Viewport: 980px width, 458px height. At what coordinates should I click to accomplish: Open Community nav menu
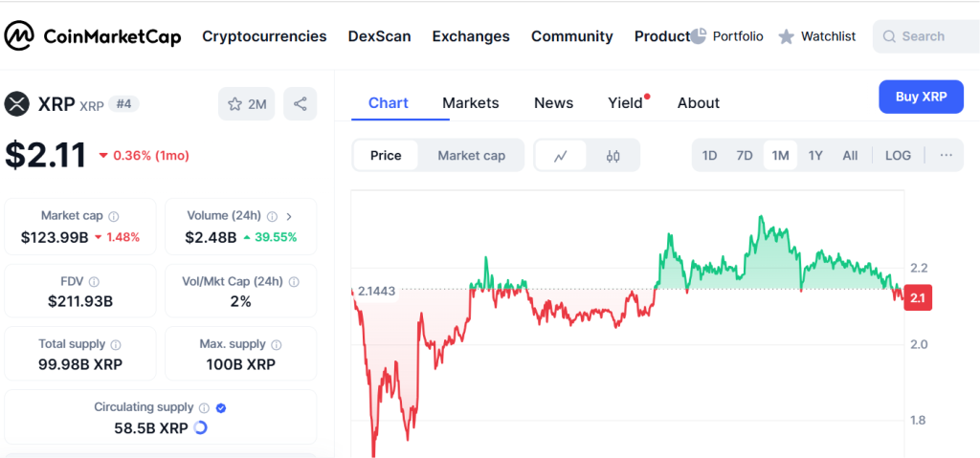tap(572, 36)
